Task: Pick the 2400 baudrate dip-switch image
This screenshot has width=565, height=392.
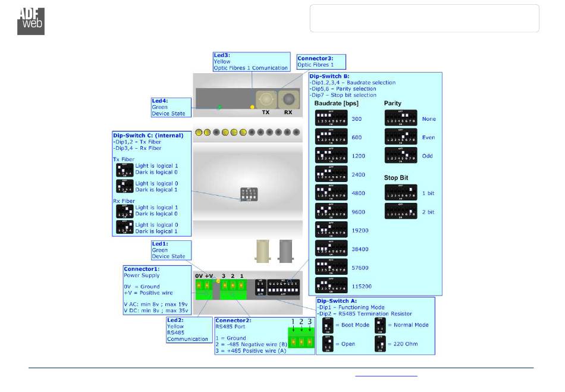Action: pos(331,174)
